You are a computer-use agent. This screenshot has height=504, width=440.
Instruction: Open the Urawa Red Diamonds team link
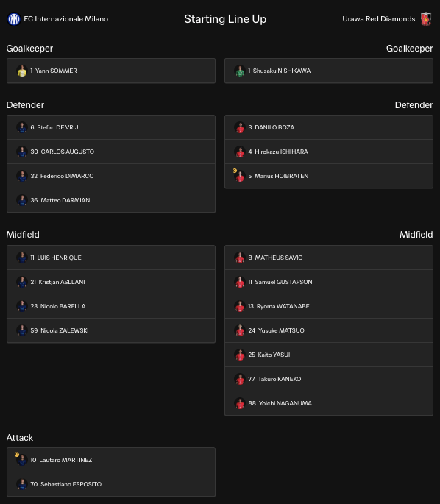pos(379,19)
